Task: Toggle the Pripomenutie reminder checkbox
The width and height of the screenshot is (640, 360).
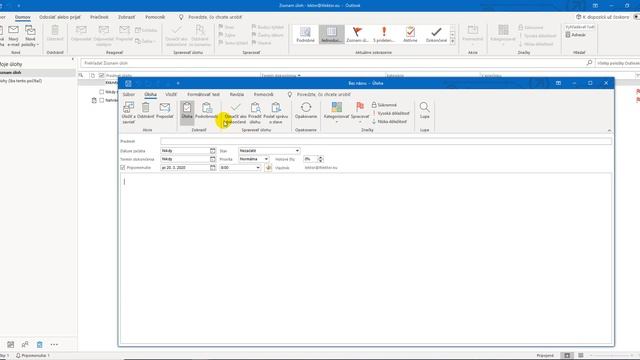Action: click(x=123, y=168)
